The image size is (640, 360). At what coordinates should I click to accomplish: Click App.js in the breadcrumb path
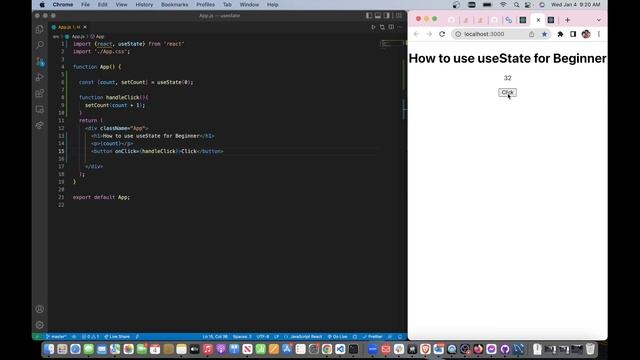pyautogui.click(x=77, y=36)
